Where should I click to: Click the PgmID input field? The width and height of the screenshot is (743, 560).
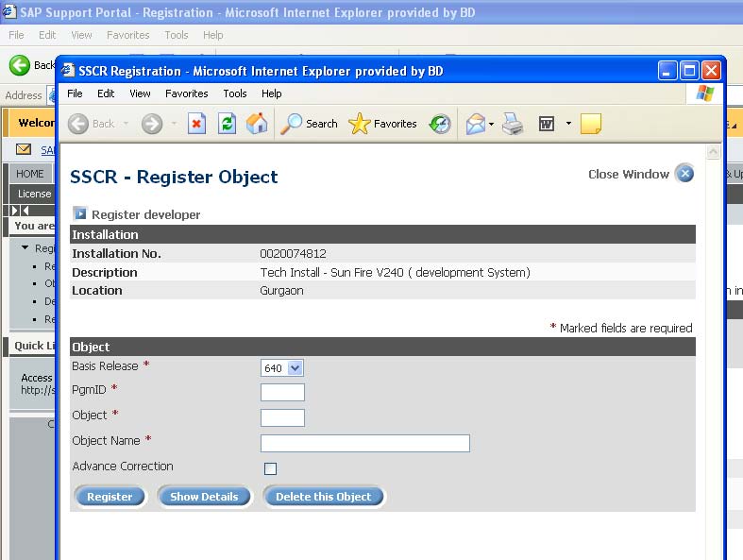282,392
